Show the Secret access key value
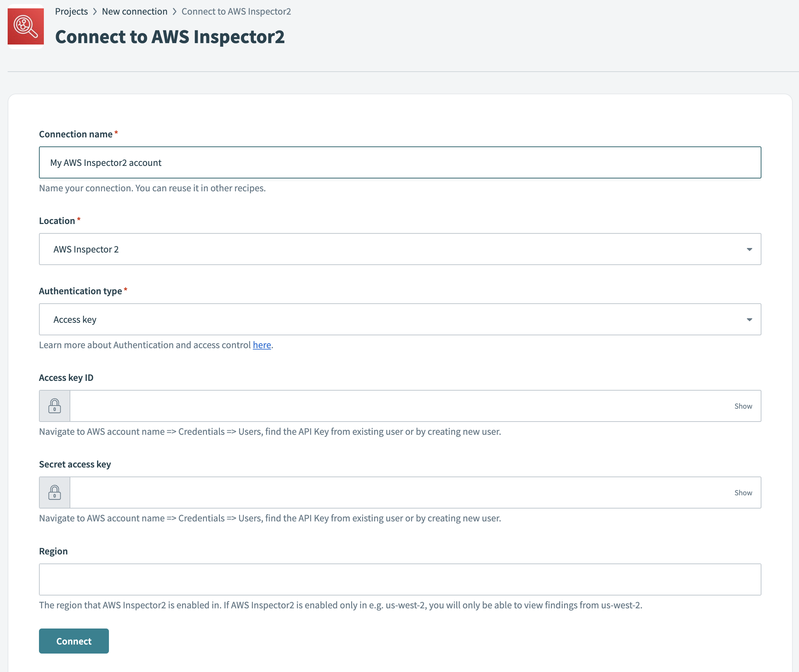This screenshot has height=672, width=799. point(743,492)
